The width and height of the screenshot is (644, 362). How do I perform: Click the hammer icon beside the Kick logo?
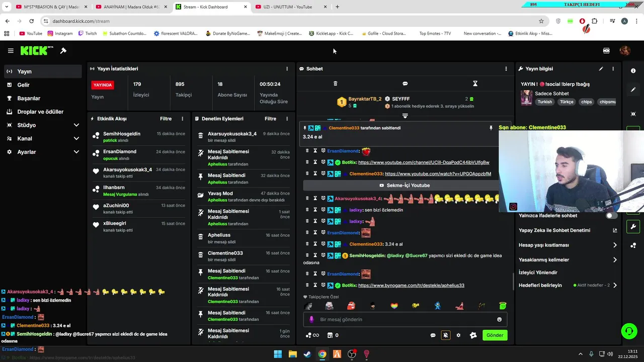pyautogui.click(x=63, y=51)
